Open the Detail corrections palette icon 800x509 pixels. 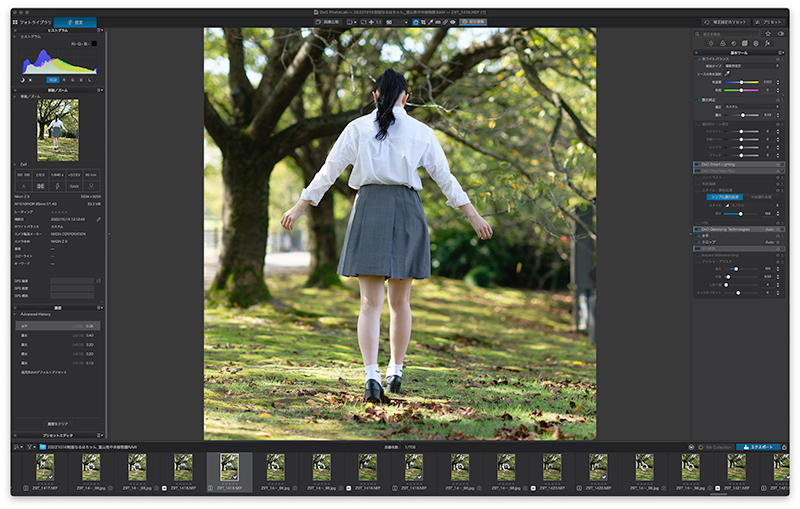coord(734,43)
